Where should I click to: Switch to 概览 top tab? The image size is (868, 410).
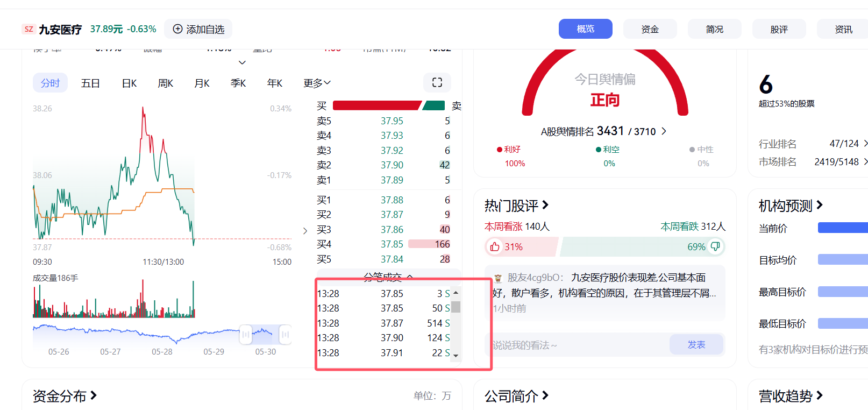[x=586, y=29]
